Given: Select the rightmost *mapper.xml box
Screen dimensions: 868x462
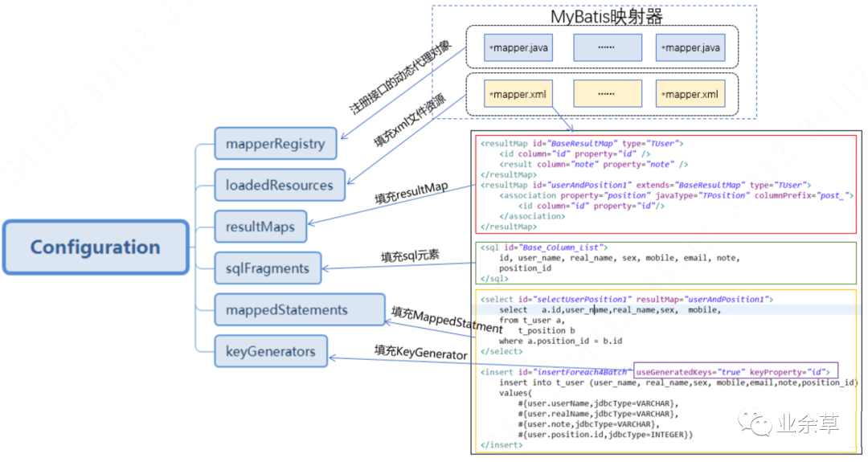Looking at the screenshot, I should (x=690, y=93).
